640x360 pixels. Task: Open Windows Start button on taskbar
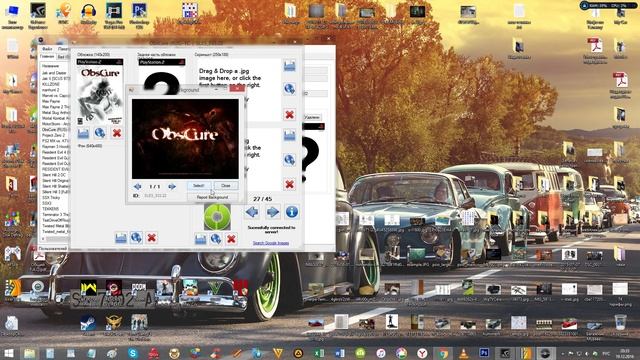pos(9,353)
